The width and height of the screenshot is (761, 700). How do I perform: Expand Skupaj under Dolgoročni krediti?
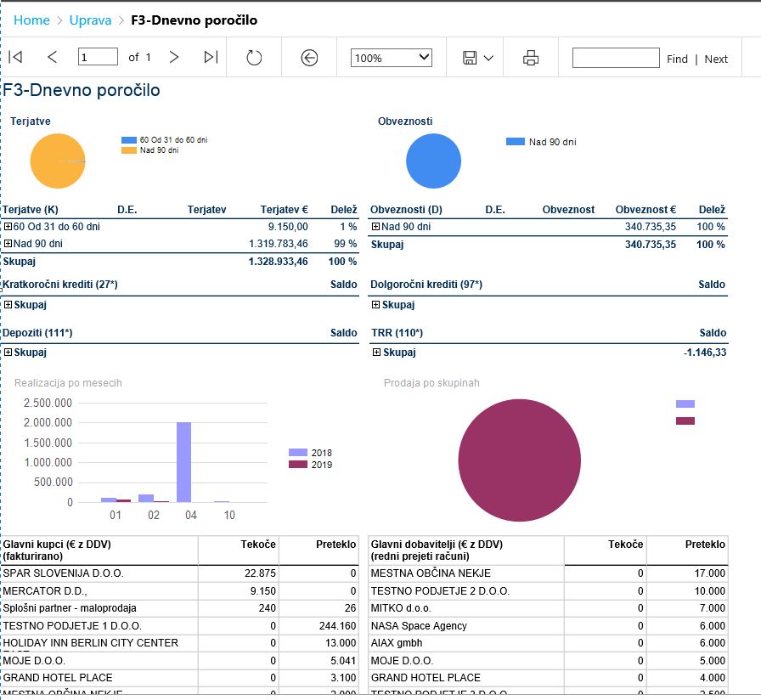(375, 304)
